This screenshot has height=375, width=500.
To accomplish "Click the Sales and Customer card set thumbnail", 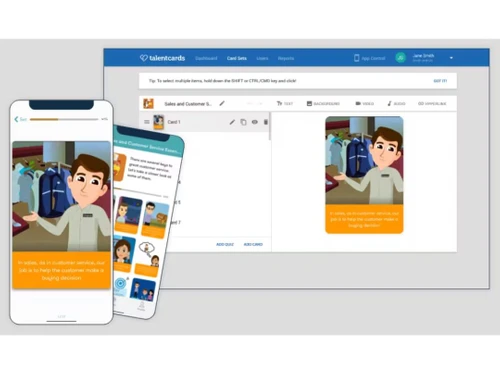I will [x=148, y=104].
